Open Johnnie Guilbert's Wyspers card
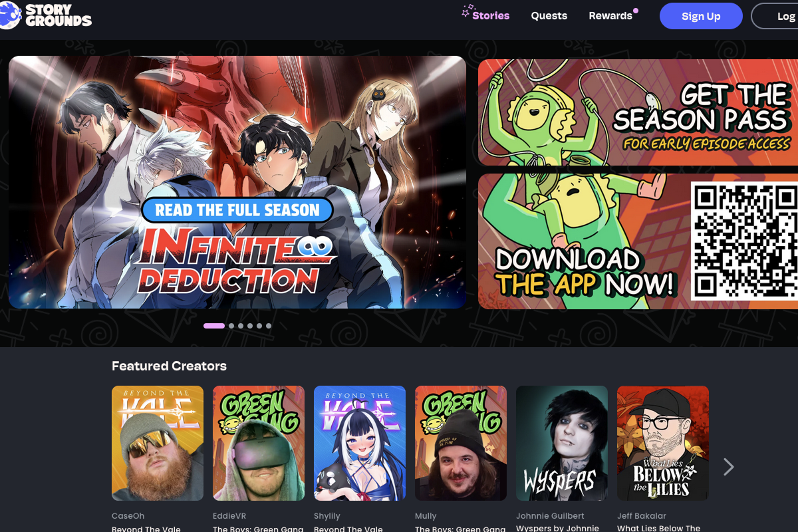Viewport: 798px width, 532px height. click(x=561, y=443)
